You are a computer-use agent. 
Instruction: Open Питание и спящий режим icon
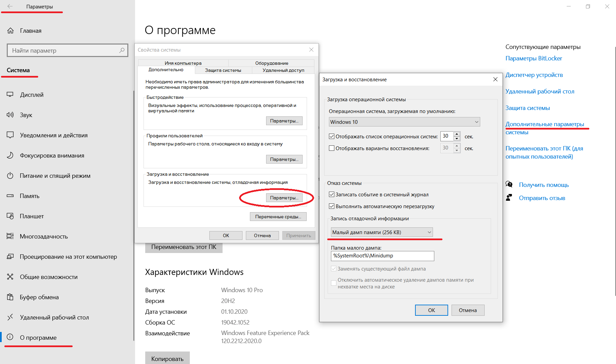coord(10,176)
